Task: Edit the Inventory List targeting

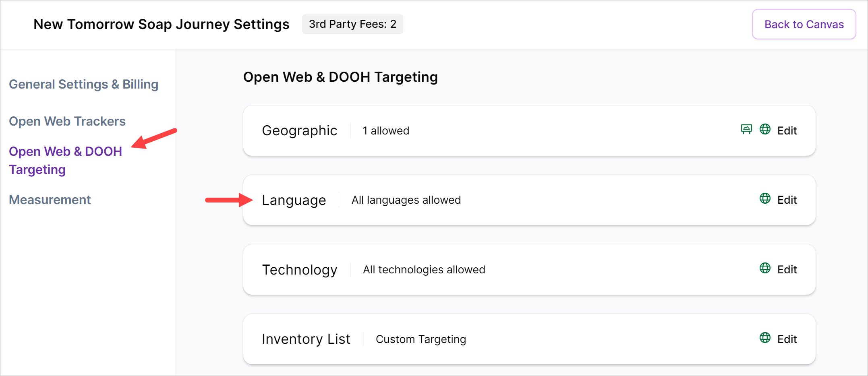Action: [787, 339]
